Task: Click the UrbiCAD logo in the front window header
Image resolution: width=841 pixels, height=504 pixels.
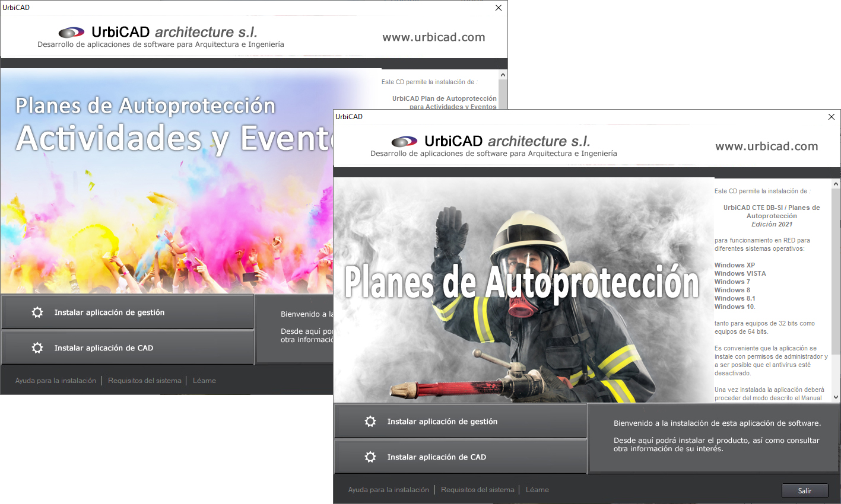Action: click(404, 142)
